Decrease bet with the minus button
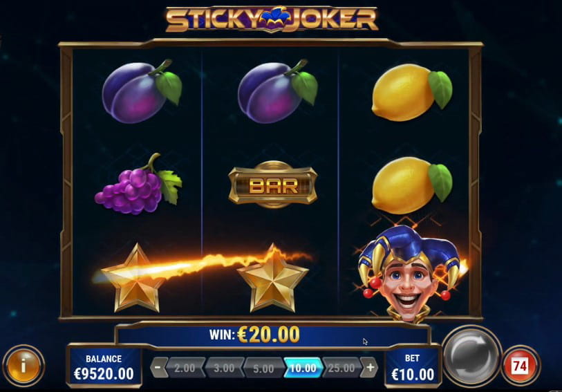Screen dimensions: 562x392 coord(158,367)
